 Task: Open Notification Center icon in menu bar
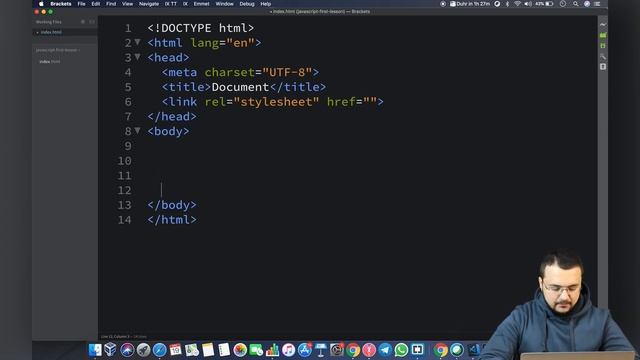click(597, 4)
